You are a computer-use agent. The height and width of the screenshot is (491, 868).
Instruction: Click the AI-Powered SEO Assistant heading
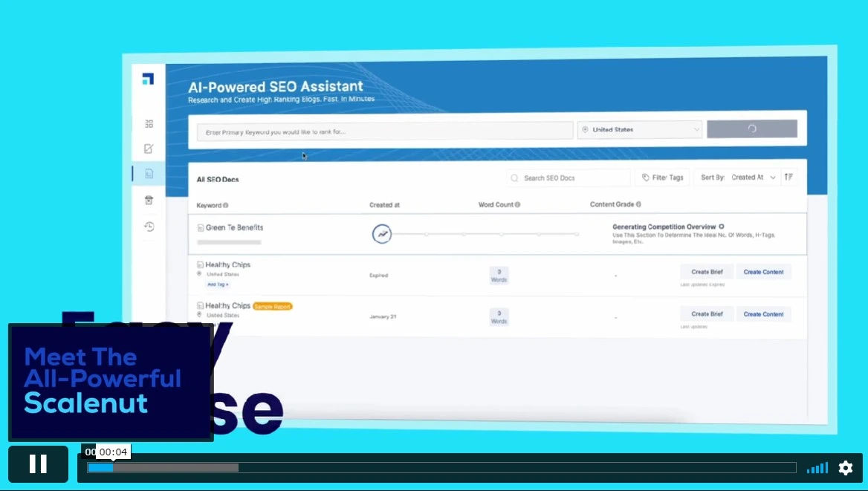point(276,86)
